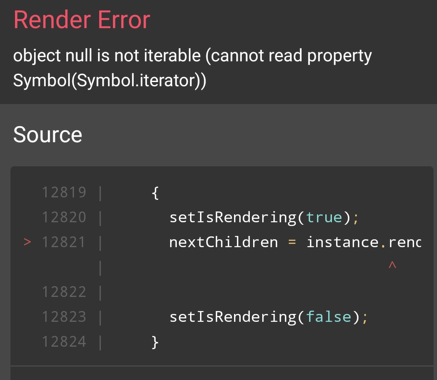The image size is (437, 380).
Task: Click the 'false' keyword in the source
Action: [329, 317]
